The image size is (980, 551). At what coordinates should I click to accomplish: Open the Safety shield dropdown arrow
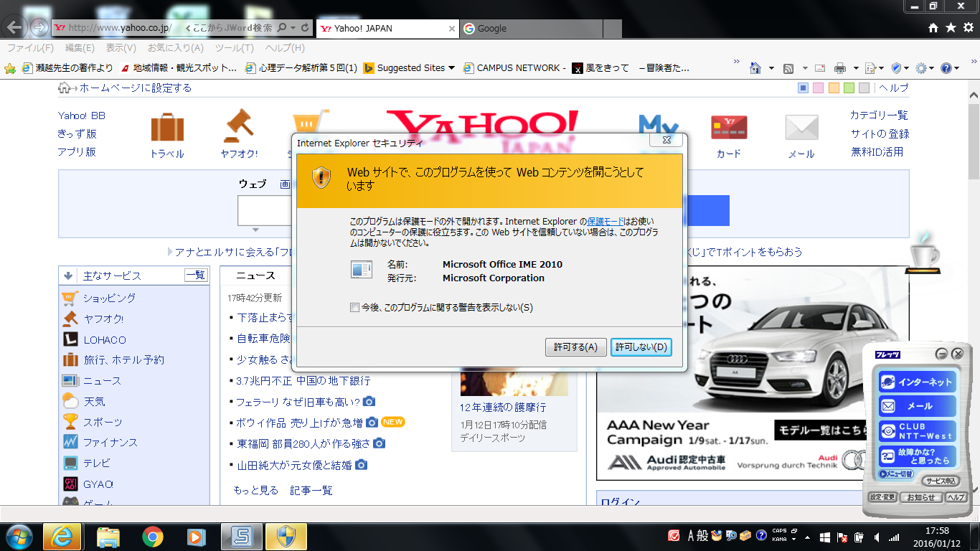[x=908, y=68]
